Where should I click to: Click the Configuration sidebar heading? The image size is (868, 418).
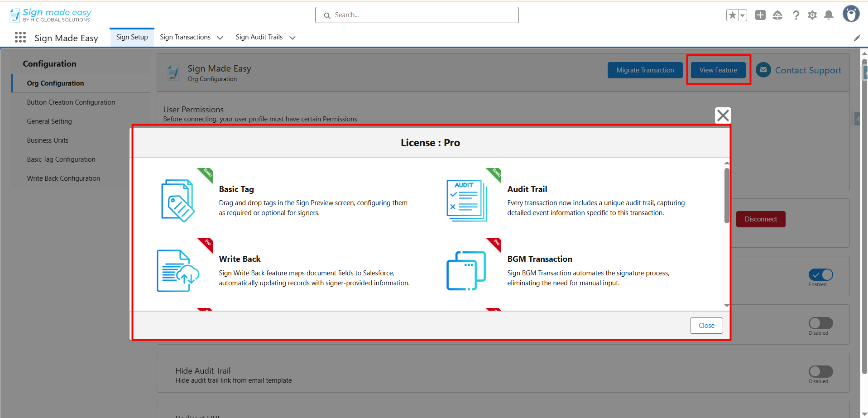(49, 64)
